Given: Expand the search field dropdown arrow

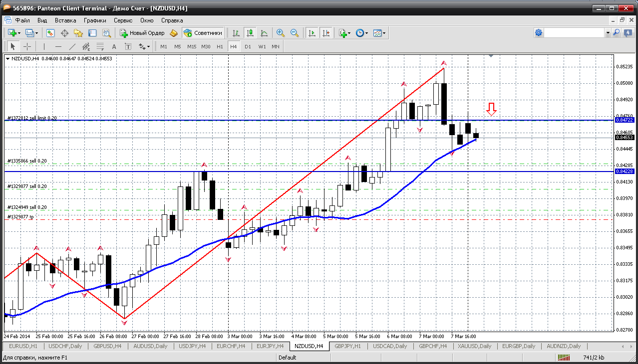Looking at the screenshot, I should point(608,32).
